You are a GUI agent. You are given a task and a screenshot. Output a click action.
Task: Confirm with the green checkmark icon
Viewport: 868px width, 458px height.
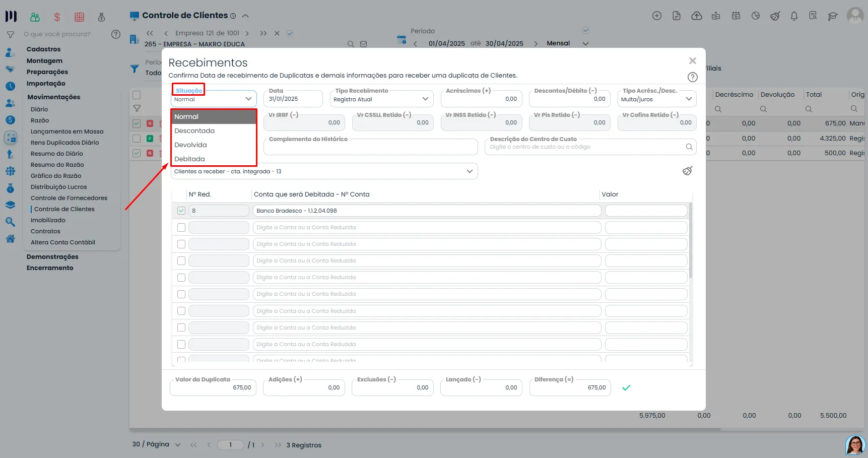(x=626, y=387)
